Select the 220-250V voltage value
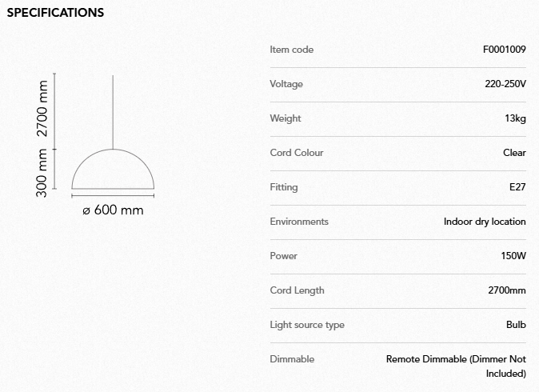This screenshot has width=539, height=392. (x=505, y=84)
